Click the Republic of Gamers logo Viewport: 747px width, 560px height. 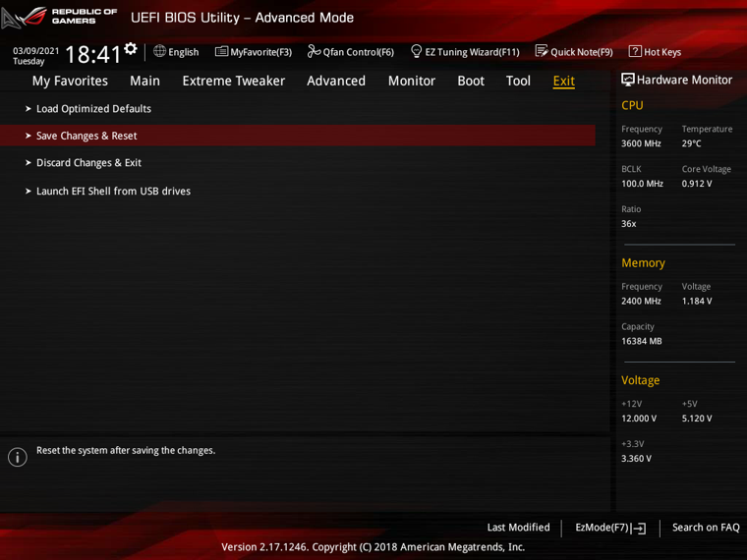[x=59, y=17]
